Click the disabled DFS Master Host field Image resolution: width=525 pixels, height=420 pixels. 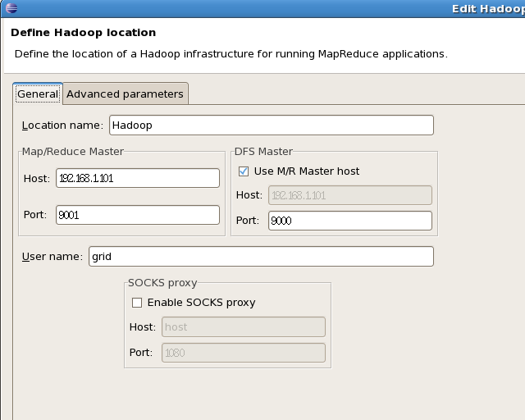pos(350,195)
